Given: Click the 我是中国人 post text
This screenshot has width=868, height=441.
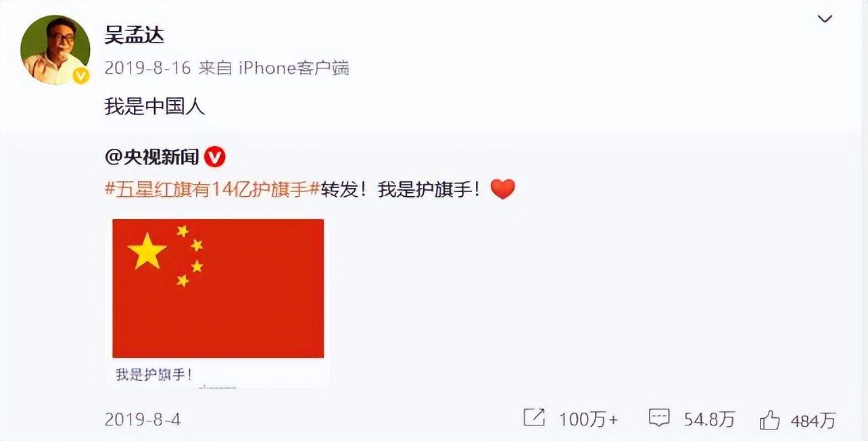Looking at the screenshot, I should (x=154, y=106).
